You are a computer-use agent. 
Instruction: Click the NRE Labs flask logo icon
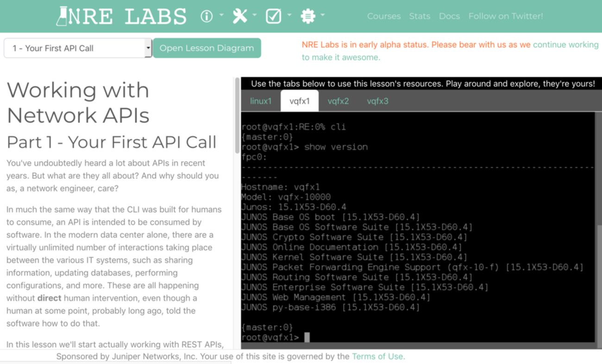tap(62, 16)
